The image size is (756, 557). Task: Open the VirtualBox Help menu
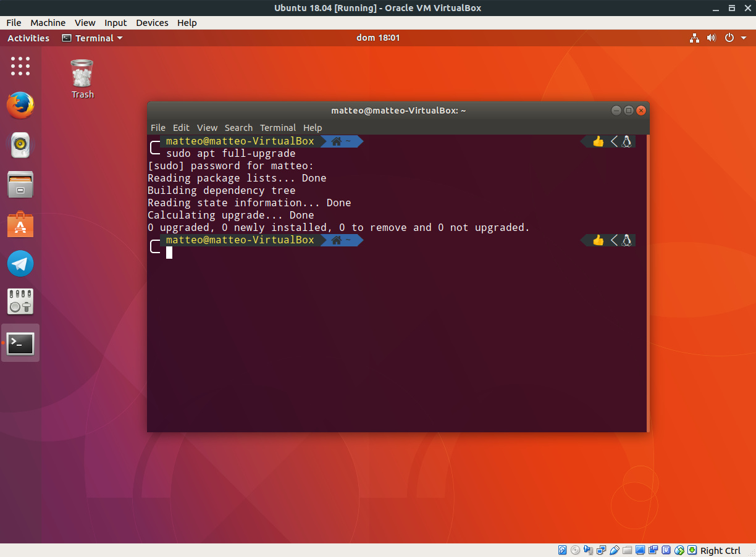tap(187, 23)
